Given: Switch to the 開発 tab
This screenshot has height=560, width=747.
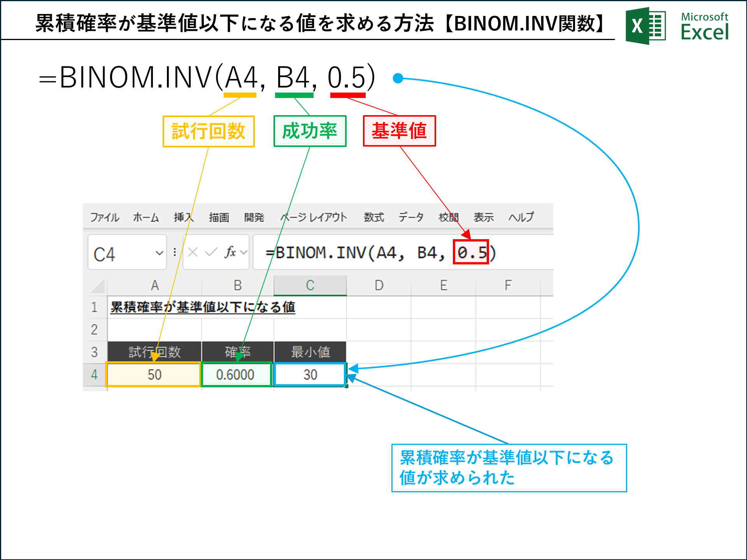Looking at the screenshot, I should [255, 218].
